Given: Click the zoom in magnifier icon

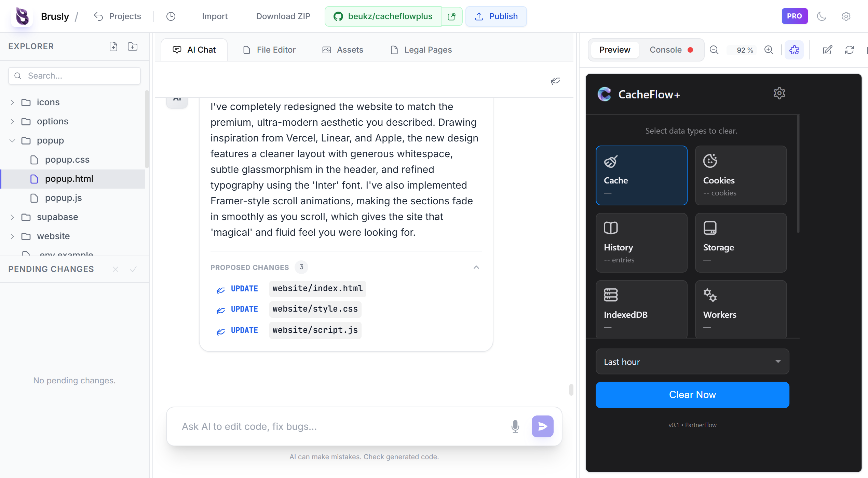Looking at the screenshot, I should click(x=769, y=50).
